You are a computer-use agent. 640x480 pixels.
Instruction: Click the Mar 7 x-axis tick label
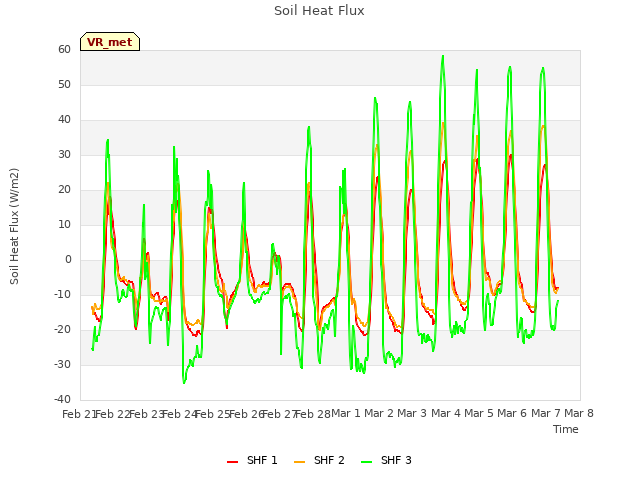(x=546, y=413)
